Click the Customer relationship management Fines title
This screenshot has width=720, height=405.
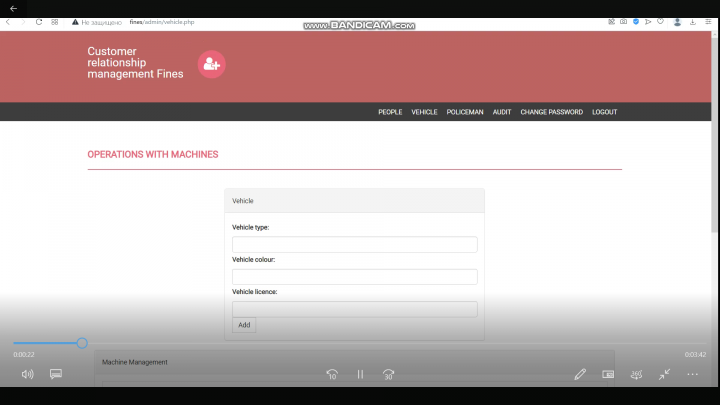135,62
